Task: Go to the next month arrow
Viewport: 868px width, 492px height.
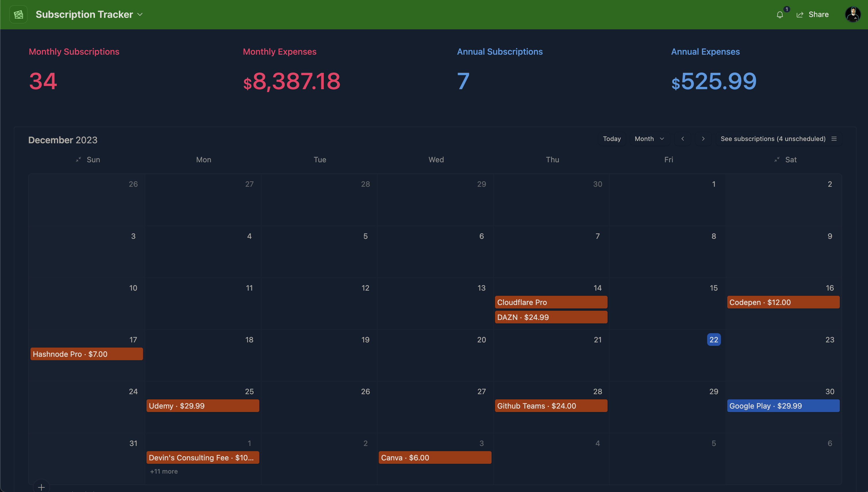Action: [x=703, y=139]
